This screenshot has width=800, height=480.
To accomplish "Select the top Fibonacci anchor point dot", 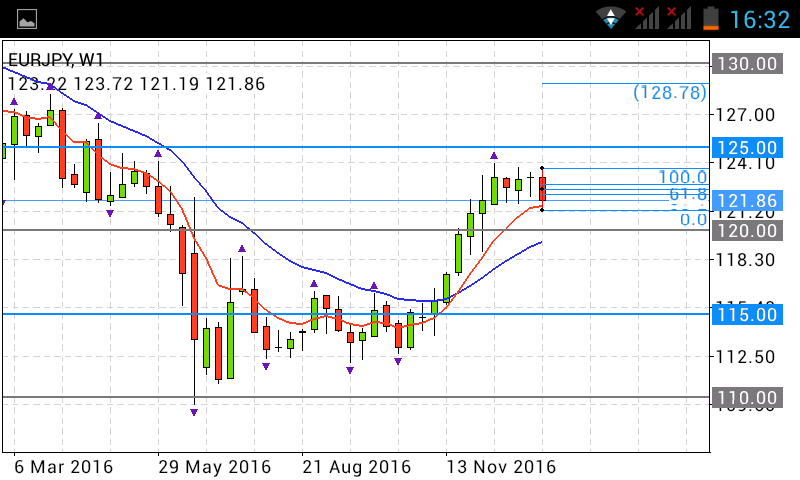I will click(542, 168).
